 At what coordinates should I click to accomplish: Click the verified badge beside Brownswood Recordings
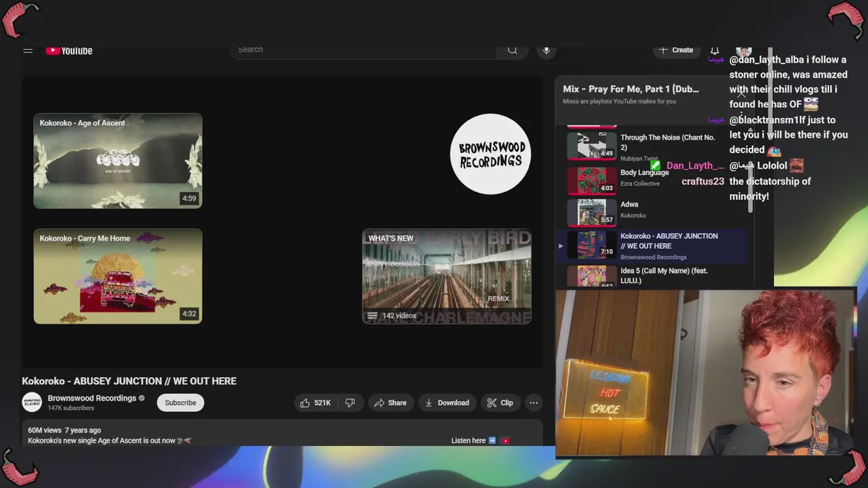click(142, 398)
